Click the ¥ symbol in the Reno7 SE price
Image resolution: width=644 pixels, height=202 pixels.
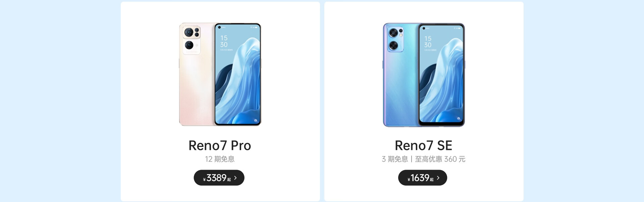point(409,179)
